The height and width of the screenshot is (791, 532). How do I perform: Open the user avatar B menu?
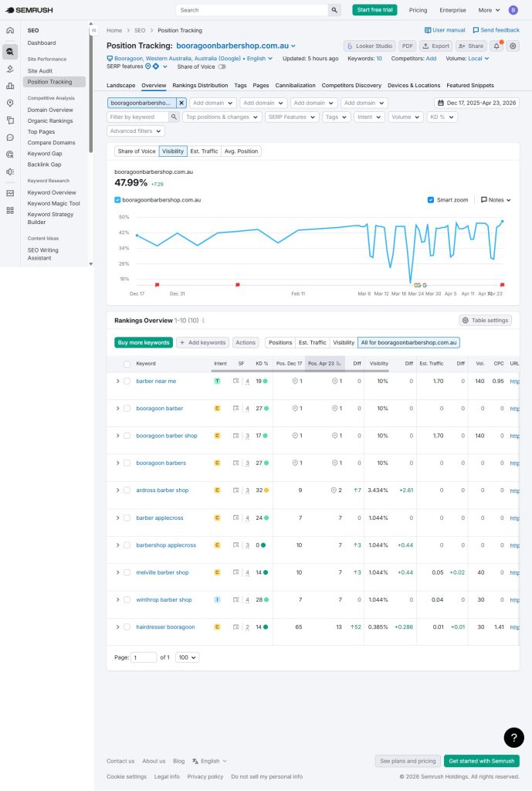tap(513, 10)
